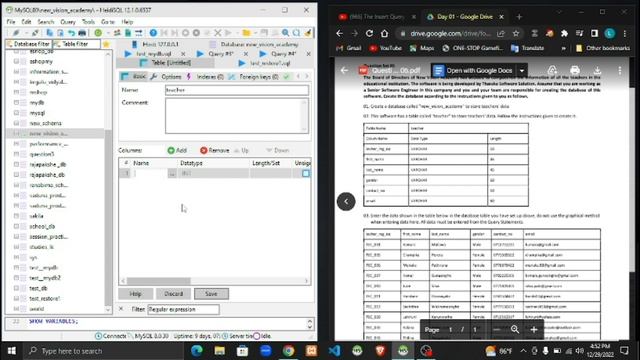Switch to the YouTube tab in Chrome
Viewport: 640px width, 360px height.
coord(376,17)
